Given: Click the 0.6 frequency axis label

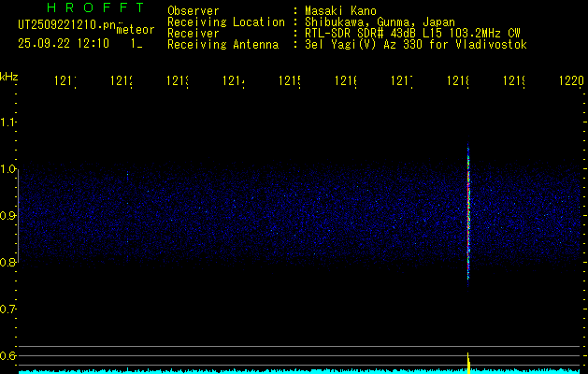Looking at the screenshot, I should [8, 355].
